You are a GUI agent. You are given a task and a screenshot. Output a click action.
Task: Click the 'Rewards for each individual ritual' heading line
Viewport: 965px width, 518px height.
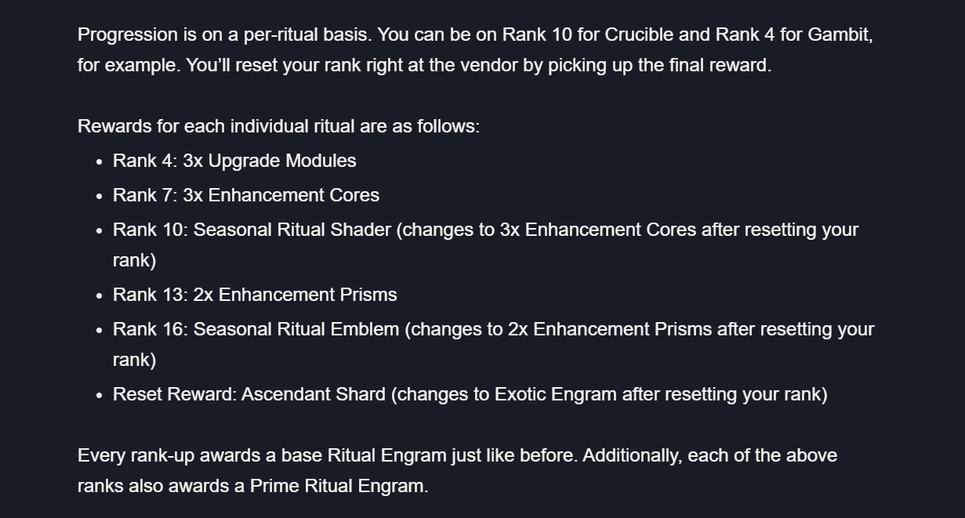point(278,126)
